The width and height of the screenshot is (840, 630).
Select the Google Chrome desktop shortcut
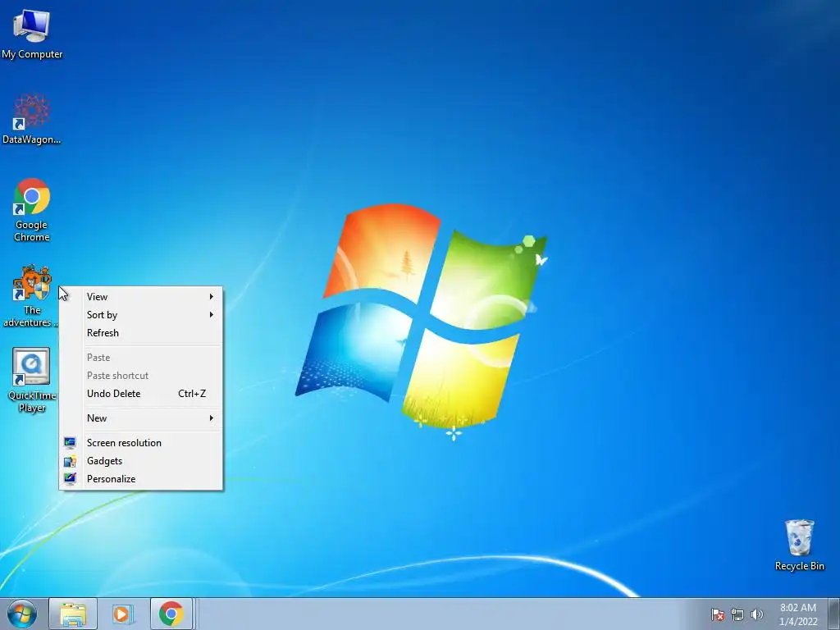tap(32, 209)
